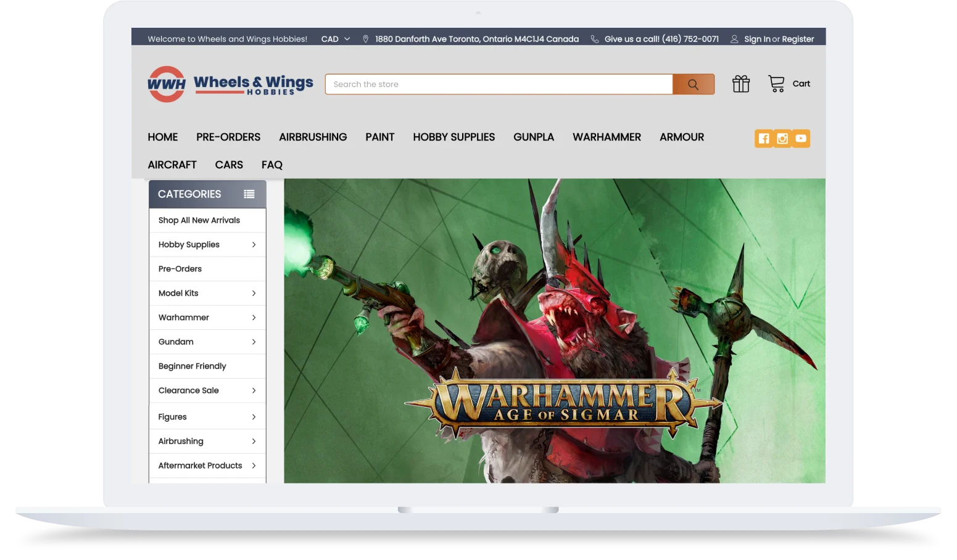This screenshot has width=957, height=560.
Task: Click into the Search the store field
Action: click(499, 84)
